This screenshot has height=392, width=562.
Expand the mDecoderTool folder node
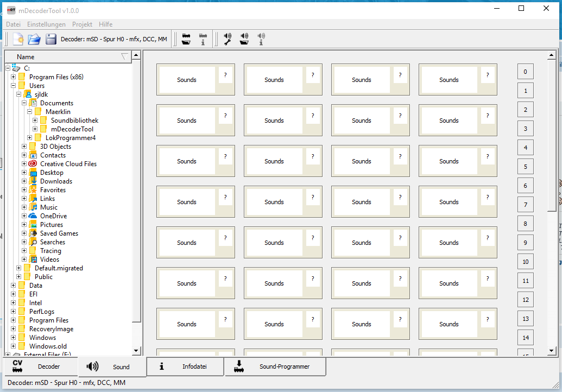pyautogui.click(x=35, y=129)
